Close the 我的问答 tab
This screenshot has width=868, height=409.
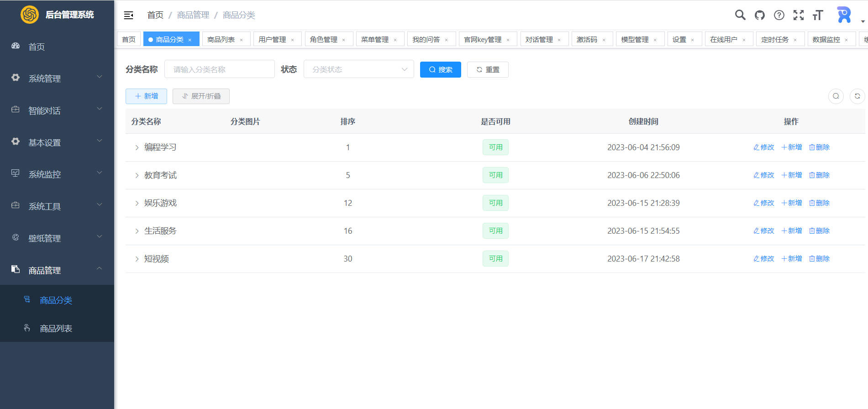click(446, 40)
